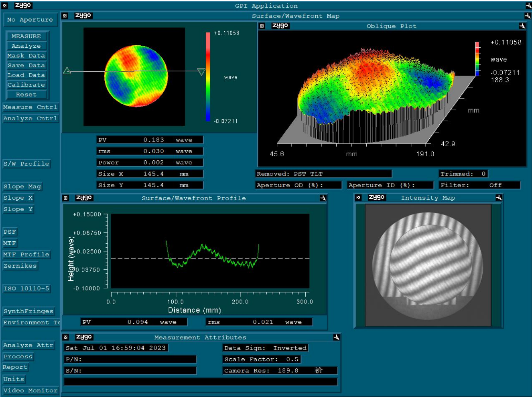Click the date Sat Jul 01 field
This screenshot has height=398, width=532.
[116, 348]
